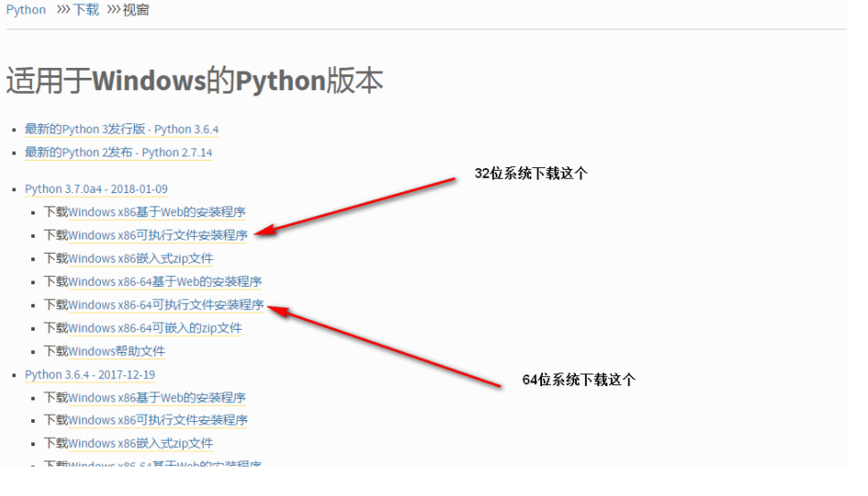This screenshot has height=496, width=868.
Task: Open 最新的Python 2发布 - Python 2.7.14 link
Action: coord(119,153)
